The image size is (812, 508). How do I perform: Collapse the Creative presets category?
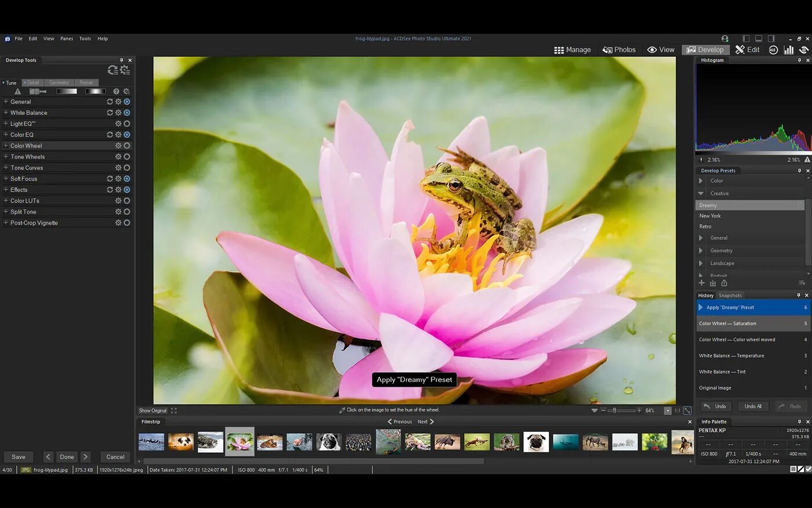pos(701,194)
